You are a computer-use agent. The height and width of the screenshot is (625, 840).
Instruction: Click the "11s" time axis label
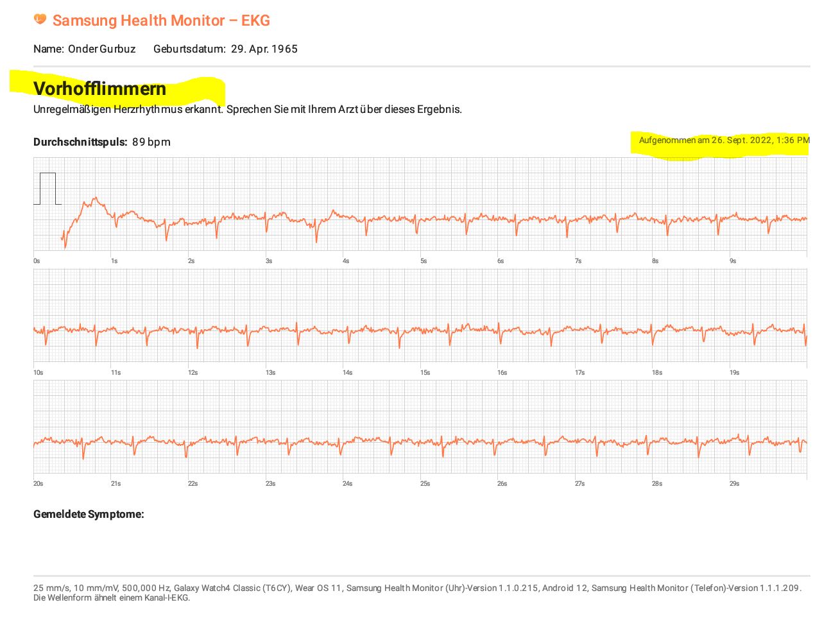[116, 372]
